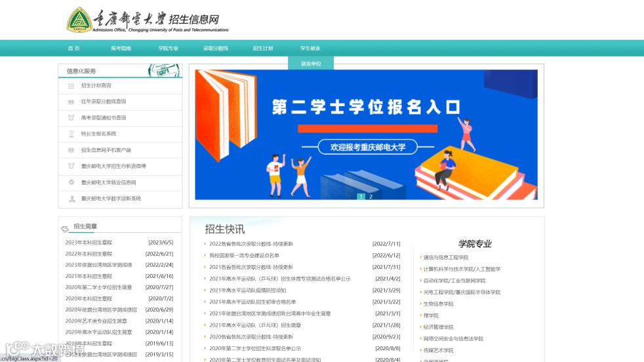Click grid icon beside 招生计划查询
The image size is (644, 362).
(71, 86)
